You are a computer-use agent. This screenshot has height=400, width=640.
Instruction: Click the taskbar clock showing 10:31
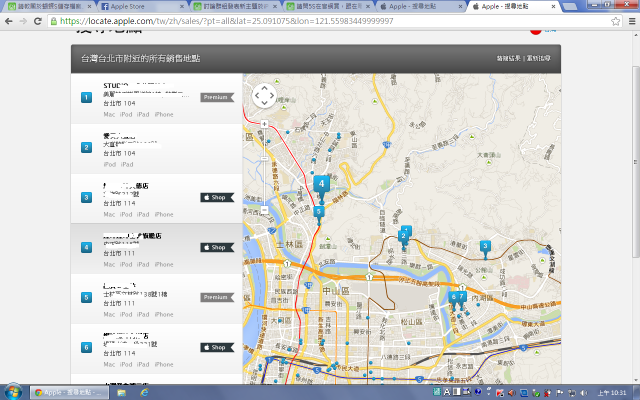click(612, 393)
